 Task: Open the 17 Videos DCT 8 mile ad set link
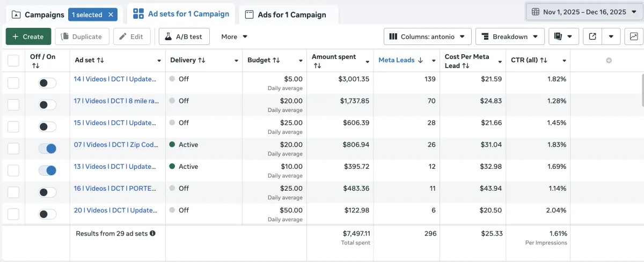[116, 101]
